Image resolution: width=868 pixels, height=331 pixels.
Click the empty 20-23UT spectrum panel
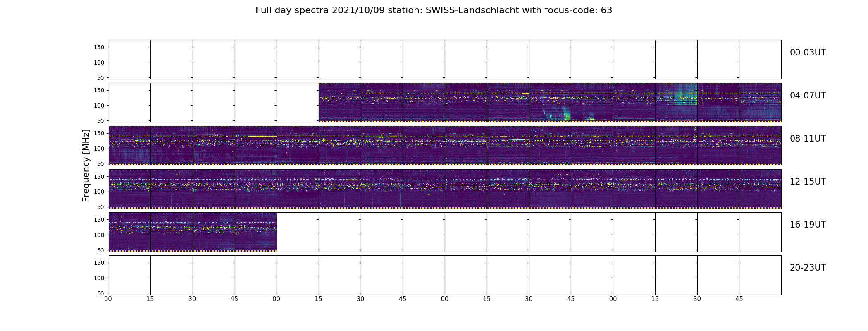point(445,275)
